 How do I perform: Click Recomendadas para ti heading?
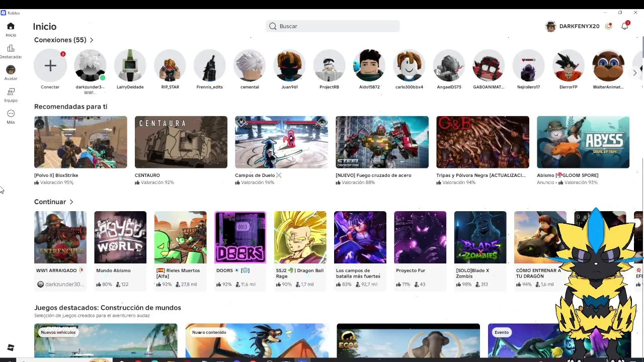click(70, 107)
